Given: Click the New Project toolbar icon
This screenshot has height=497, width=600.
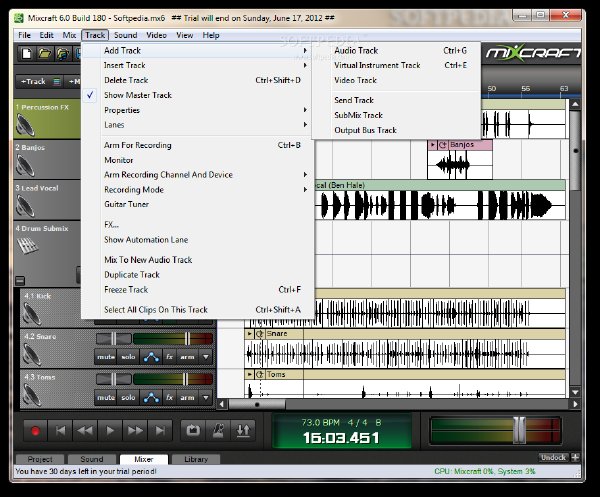Looking at the screenshot, I should coord(26,54).
